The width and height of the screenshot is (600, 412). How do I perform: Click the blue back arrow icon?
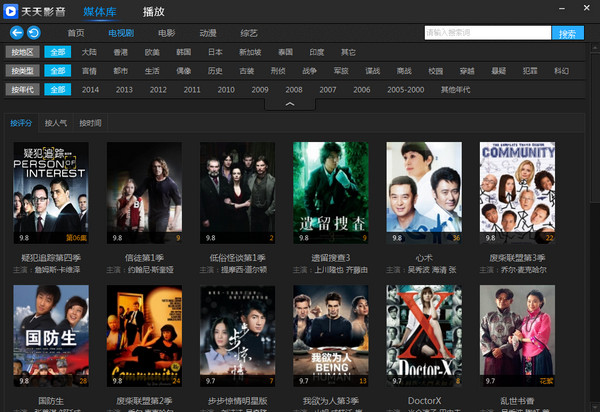coord(16,33)
